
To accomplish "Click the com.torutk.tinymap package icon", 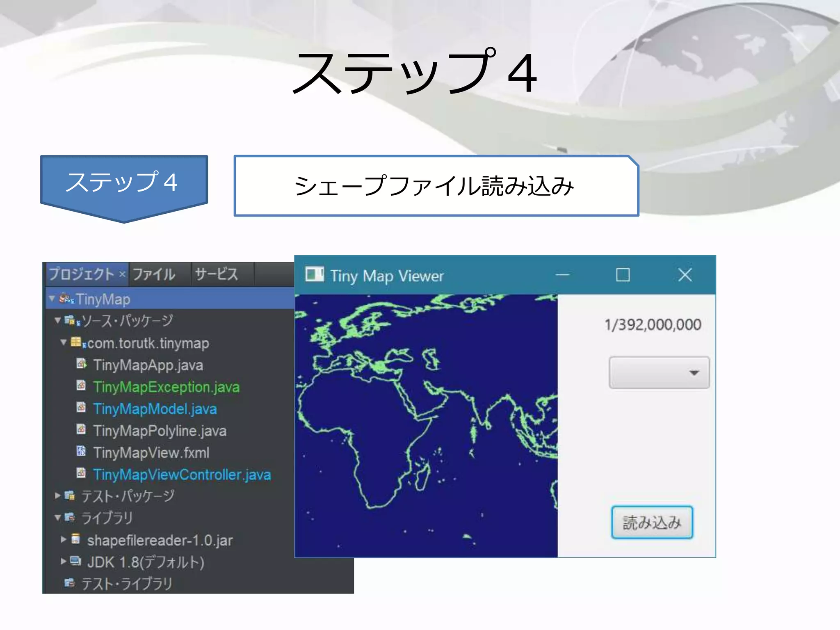I will click(x=78, y=342).
